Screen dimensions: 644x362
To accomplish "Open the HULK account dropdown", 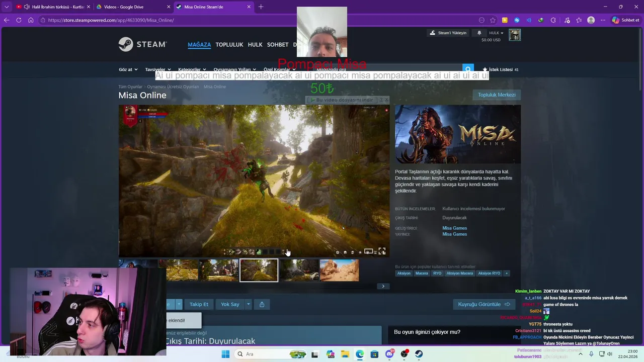I will (x=496, y=33).
